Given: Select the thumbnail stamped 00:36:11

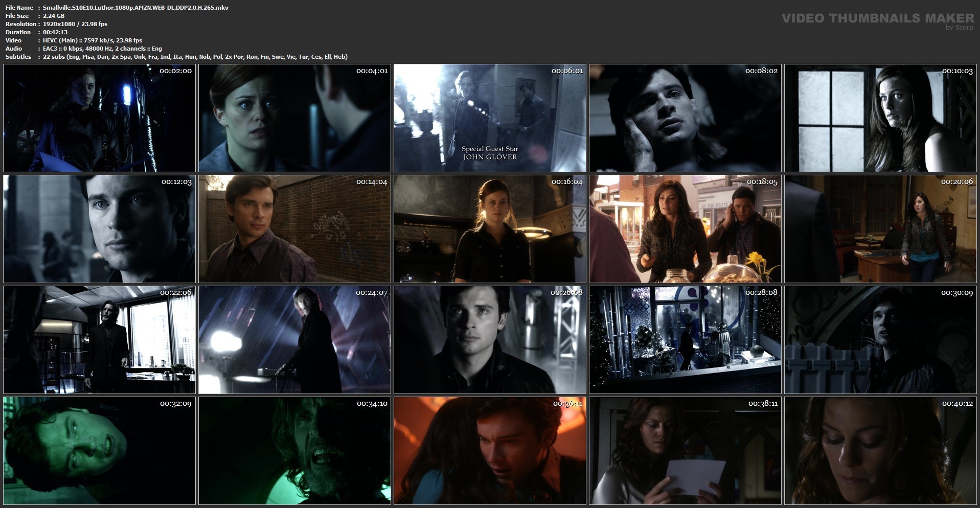Looking at the screenshot, I should tap(490, 451).
